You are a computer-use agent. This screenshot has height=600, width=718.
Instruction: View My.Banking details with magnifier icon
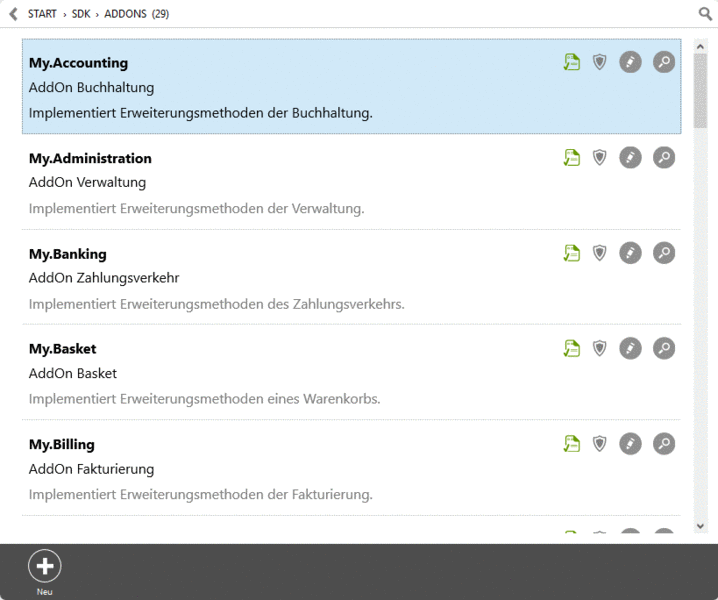(664, 253)
